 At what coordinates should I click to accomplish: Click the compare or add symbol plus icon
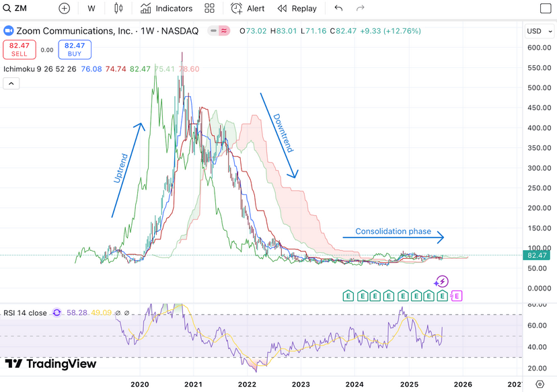point(64,9)
